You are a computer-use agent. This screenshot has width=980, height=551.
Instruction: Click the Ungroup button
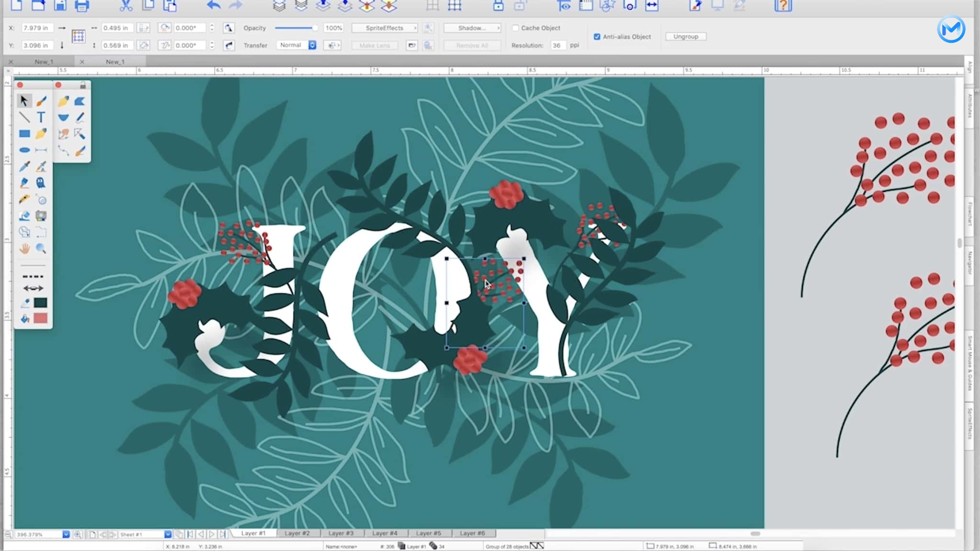click(685, 36)
